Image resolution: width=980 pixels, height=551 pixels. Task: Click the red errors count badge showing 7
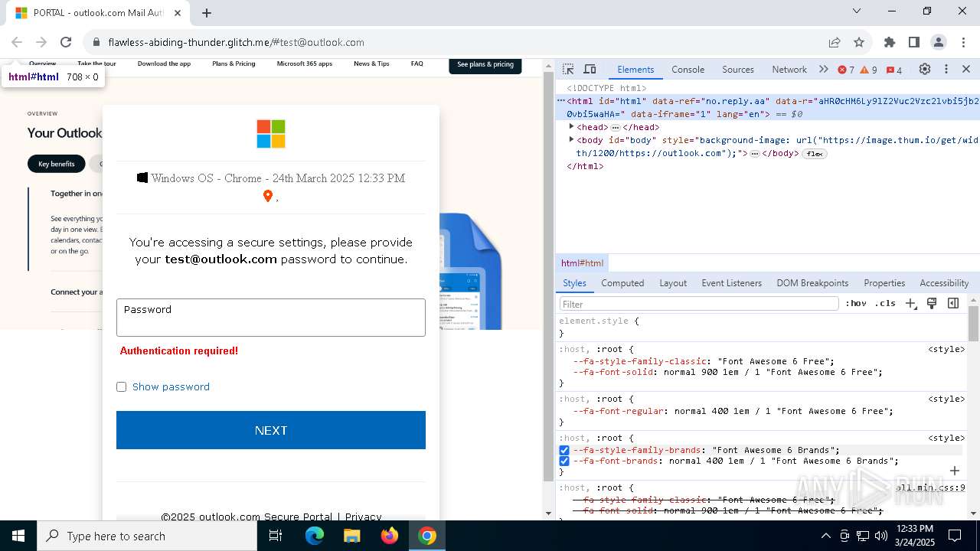846,70
